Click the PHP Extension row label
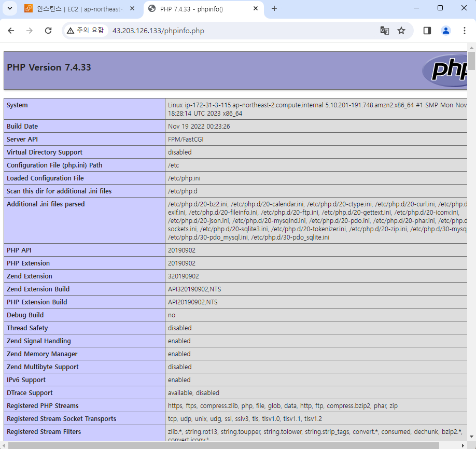 [28, 263]
